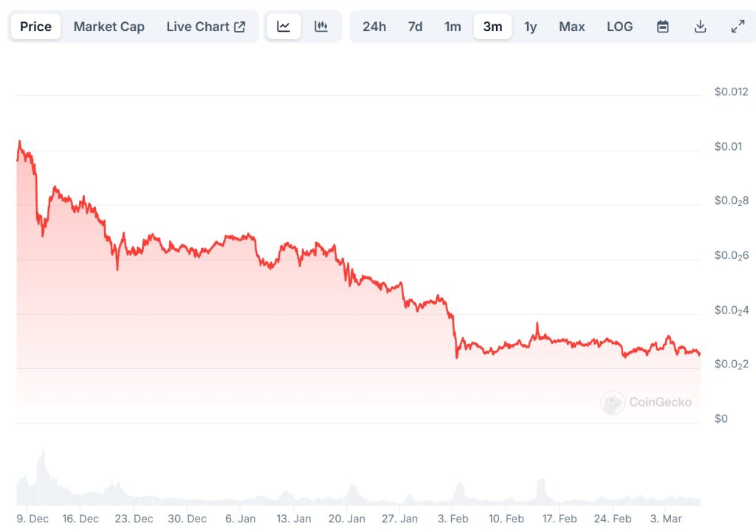Switch to the Market Cap tab
This screenshot has width=756, height=532.
point(109,27)
